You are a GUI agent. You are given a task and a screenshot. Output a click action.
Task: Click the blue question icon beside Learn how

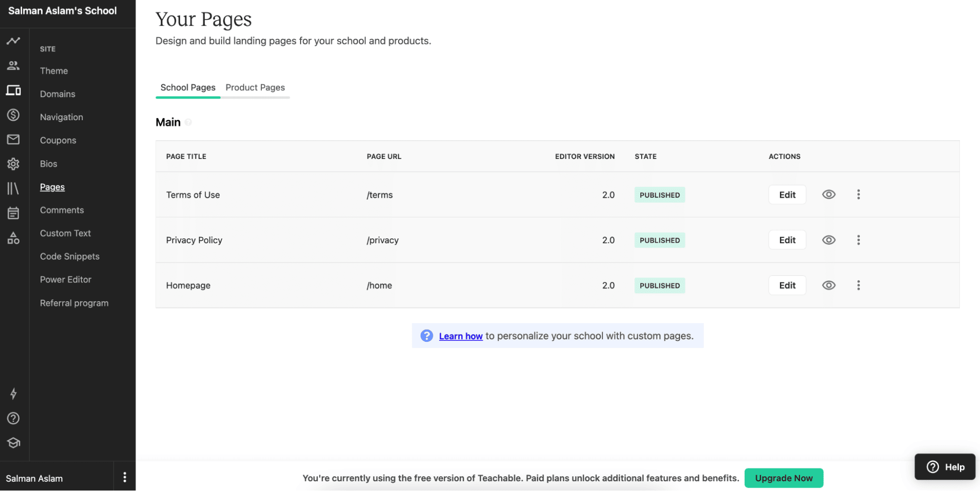427,336
